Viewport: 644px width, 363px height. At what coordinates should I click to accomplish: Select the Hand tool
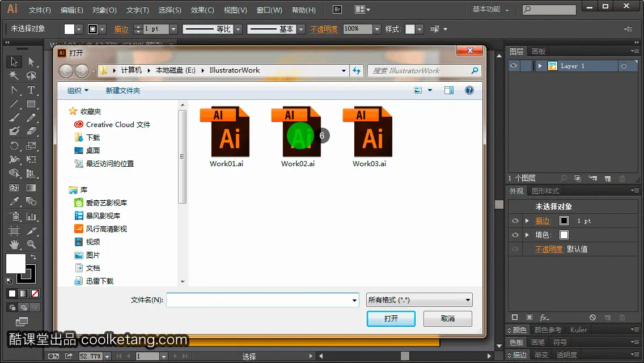(x=14, y=244)
